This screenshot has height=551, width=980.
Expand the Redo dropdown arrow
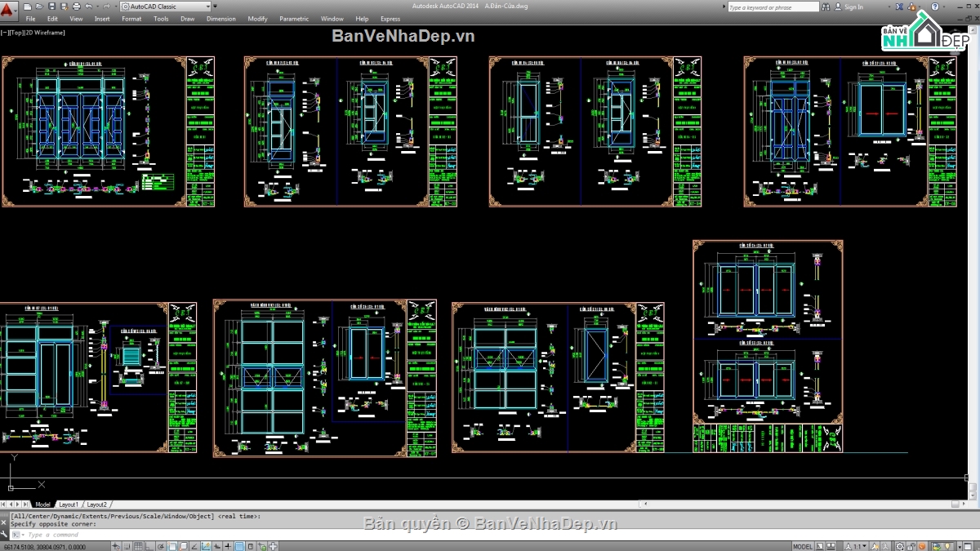pyautogui.click(x=115, y=7)
